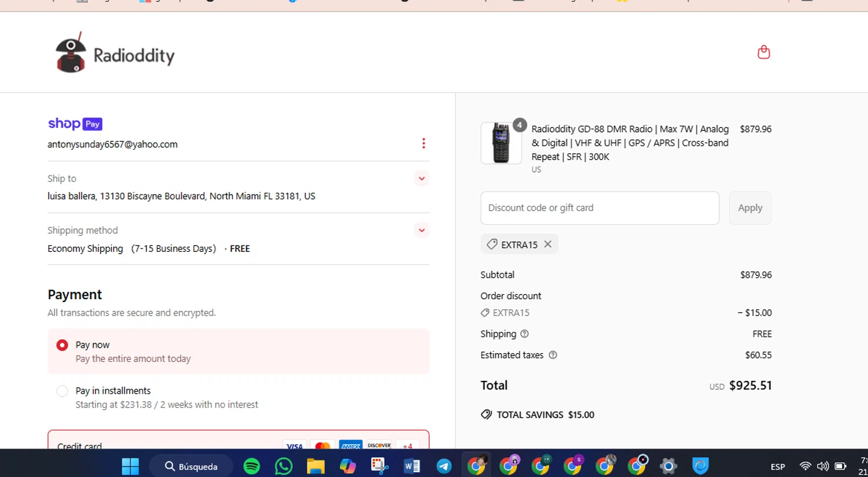
Task: Click the total amount $925.51
Action: pyautogui.click(x=751, y=386)
